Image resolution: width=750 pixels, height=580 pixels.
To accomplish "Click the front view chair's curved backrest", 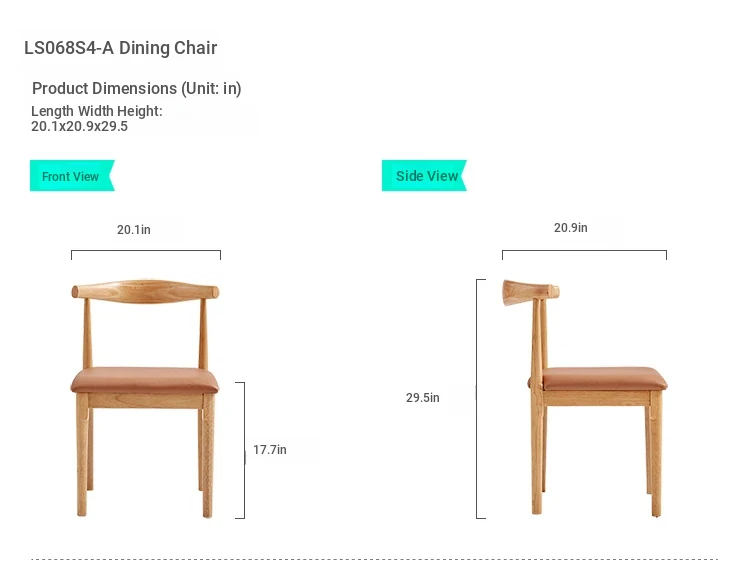I will click(145, 290).
